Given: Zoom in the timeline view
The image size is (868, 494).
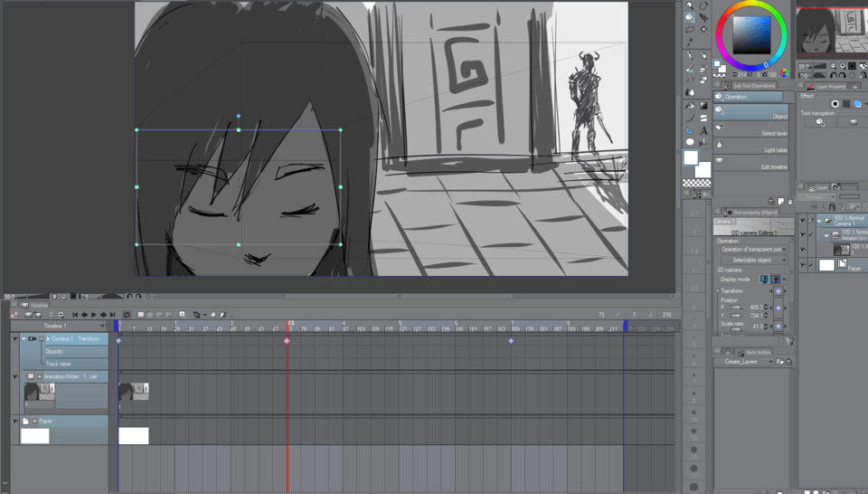Looking at the screenshot, I should click(x=61, y=315).
